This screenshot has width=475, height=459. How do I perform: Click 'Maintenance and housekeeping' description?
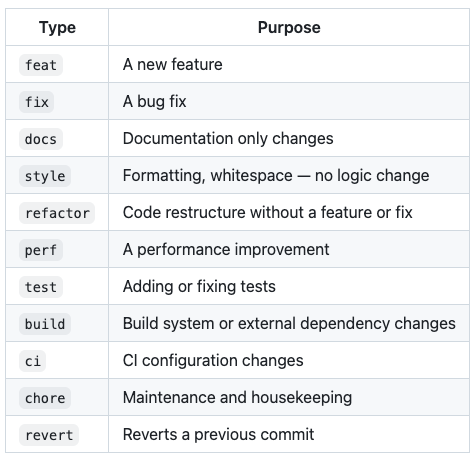(x=237, y=397)
